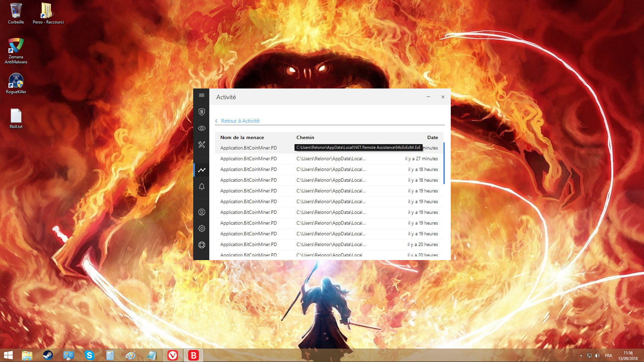The height and width of the screenshot is (362, 644).
Task: Open the notifications bell
Action: [x=202, y=187]
